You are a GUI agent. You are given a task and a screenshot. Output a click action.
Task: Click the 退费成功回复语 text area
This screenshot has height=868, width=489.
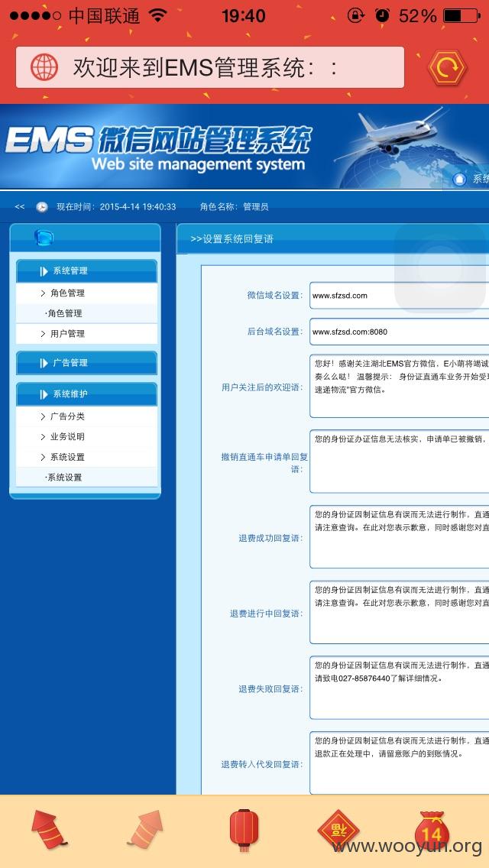pos(399,537)
